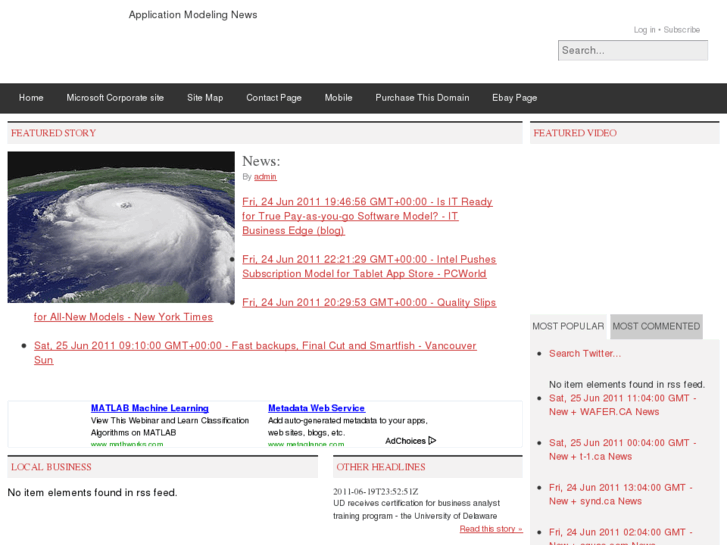Click Read this story link
The image size is (727, 545).
coord(491,529)
